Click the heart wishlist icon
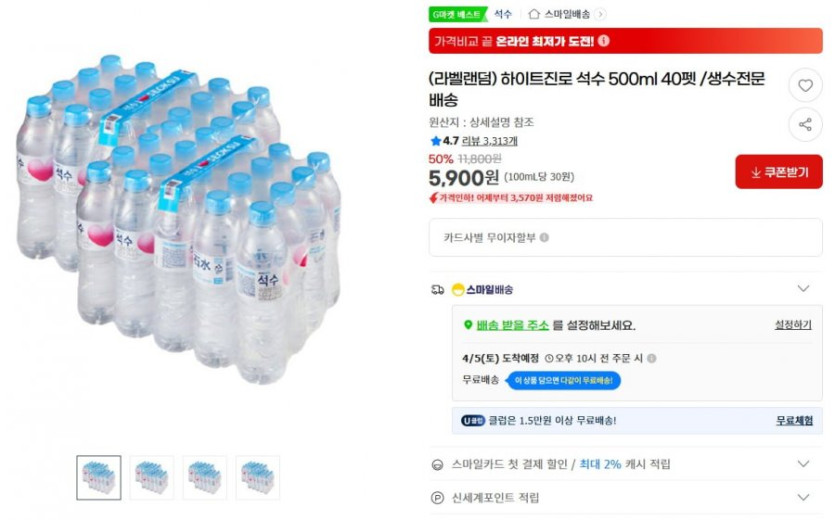This screenshot has height=520, width=835. pyautogui.click(x=805, y=85)
